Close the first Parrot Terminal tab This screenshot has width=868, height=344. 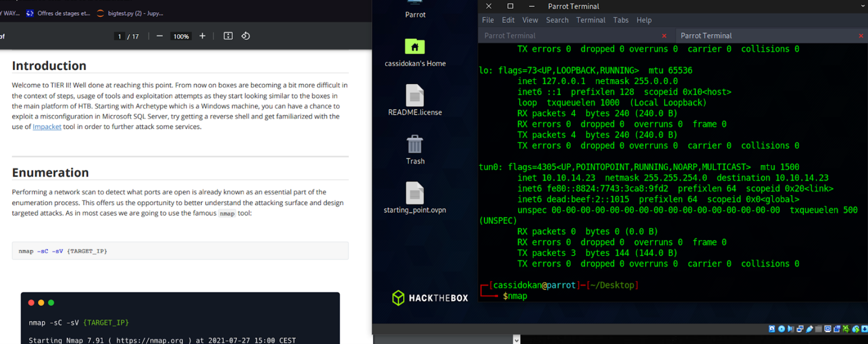[664, 36]
